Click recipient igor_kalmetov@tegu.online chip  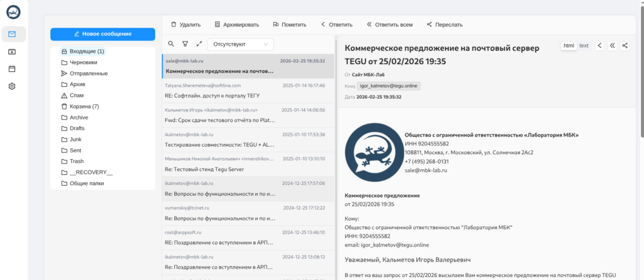(x=389, y=86)
